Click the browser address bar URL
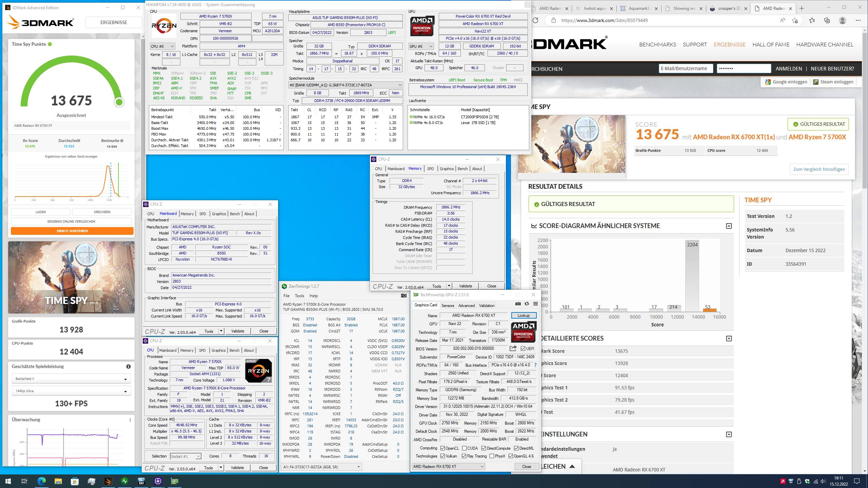868x488 pixels. point(604,20)
